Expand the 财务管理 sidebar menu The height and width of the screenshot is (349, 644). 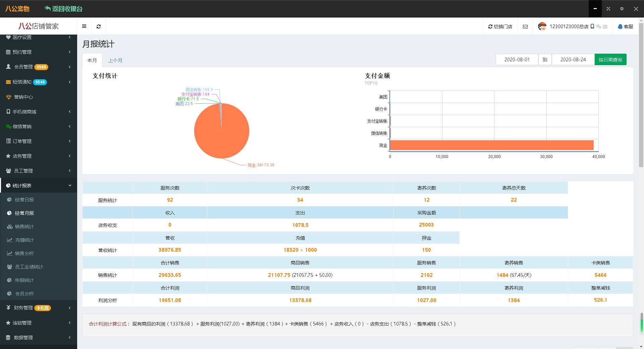click(23, 308)
